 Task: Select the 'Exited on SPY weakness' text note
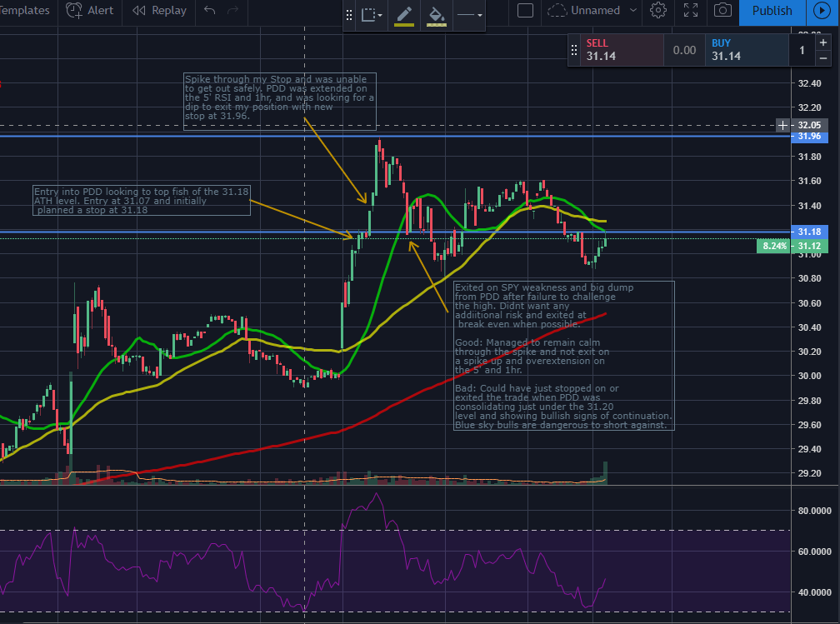563,356
